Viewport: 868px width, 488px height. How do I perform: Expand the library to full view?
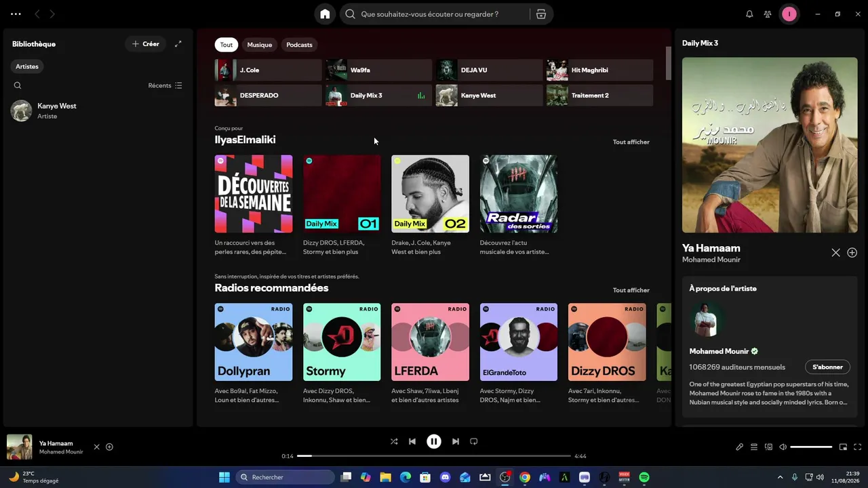click(178, 44)
